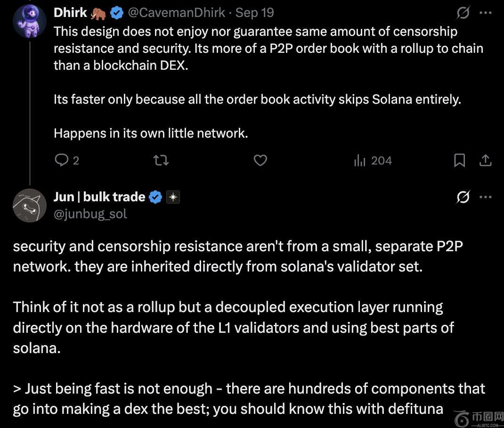Bookmark Dhirk's tweet
The height and width of the screenshot is (428, 504).
(459, 161)
